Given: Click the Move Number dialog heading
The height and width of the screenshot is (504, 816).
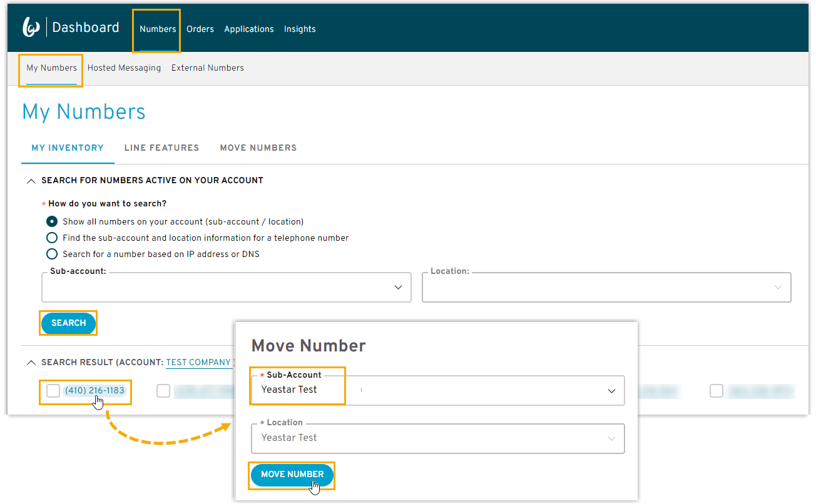Looking at the screenshot, I should (309, 346).
